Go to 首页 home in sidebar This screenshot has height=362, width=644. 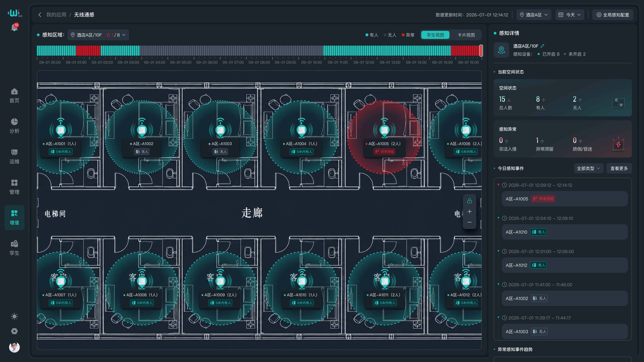(14, 96)
